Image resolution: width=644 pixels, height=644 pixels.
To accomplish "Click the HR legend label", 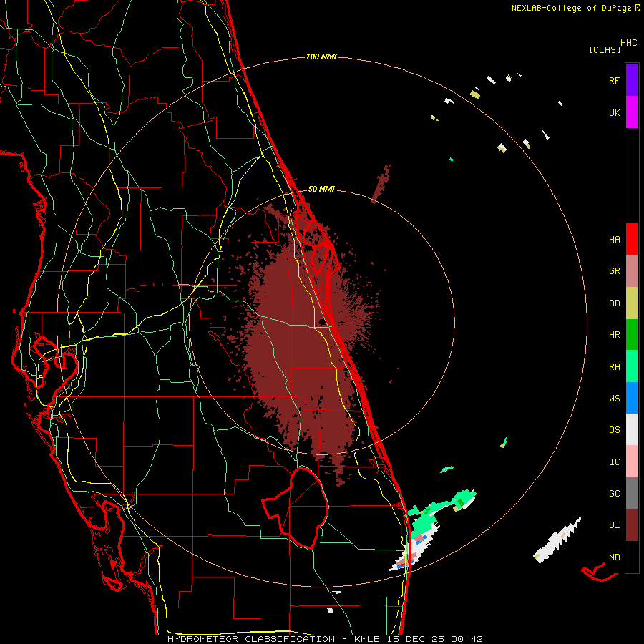I will click(x=614, y=335).
